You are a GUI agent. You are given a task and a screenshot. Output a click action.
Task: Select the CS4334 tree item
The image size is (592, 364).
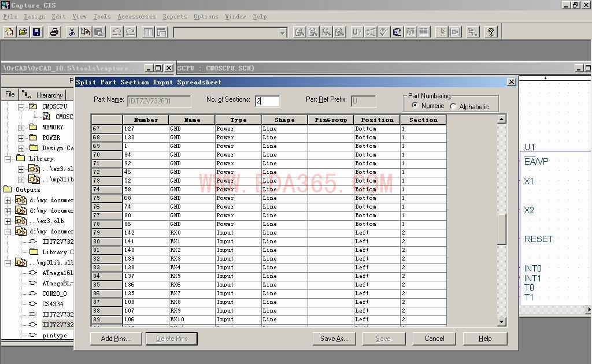point(53,304)
